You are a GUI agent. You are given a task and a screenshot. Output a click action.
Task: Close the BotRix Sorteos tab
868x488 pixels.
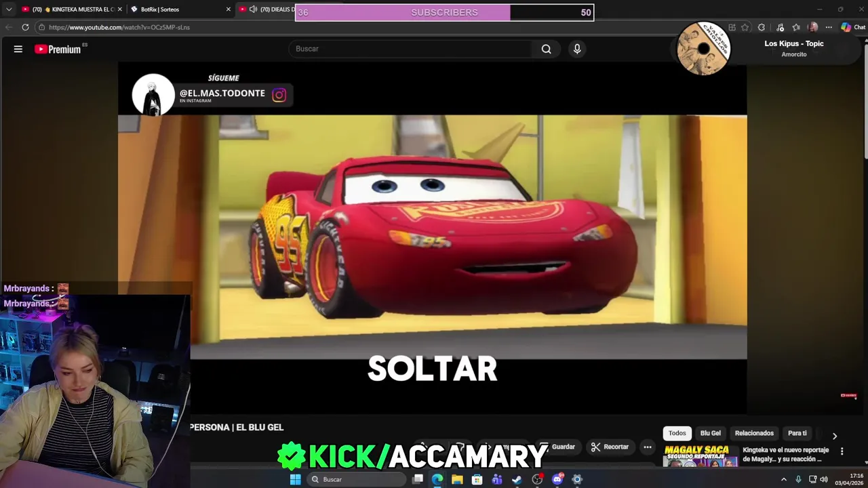228,9
